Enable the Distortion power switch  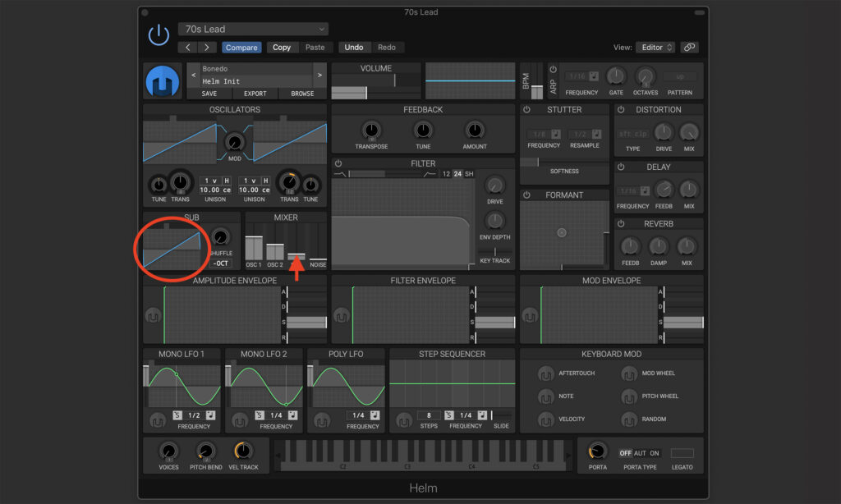[x=621, y=109]
